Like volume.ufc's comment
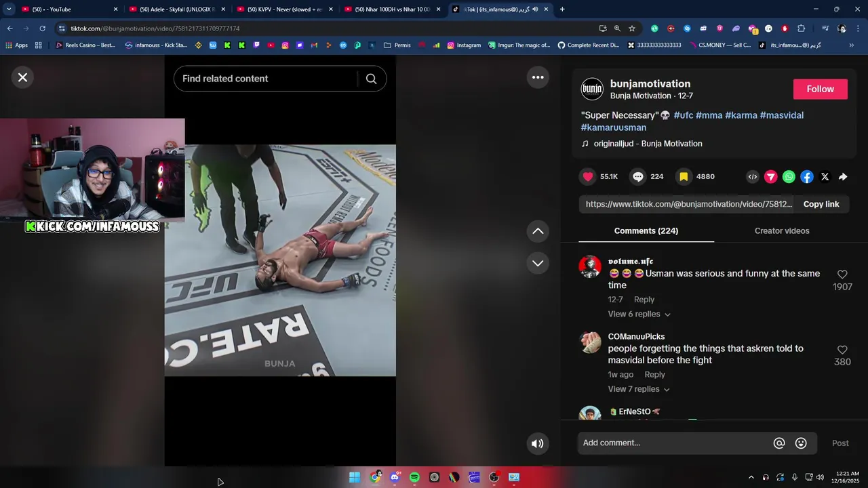This screenshot has width=868, height=488. click(x=842, y=274)
